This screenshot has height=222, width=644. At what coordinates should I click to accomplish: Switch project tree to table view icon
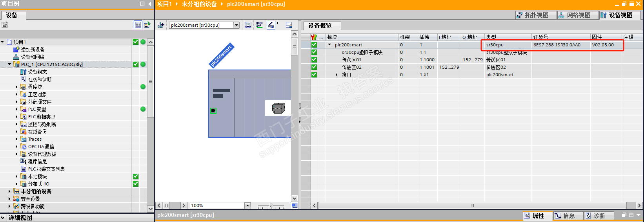pos(138,25)
